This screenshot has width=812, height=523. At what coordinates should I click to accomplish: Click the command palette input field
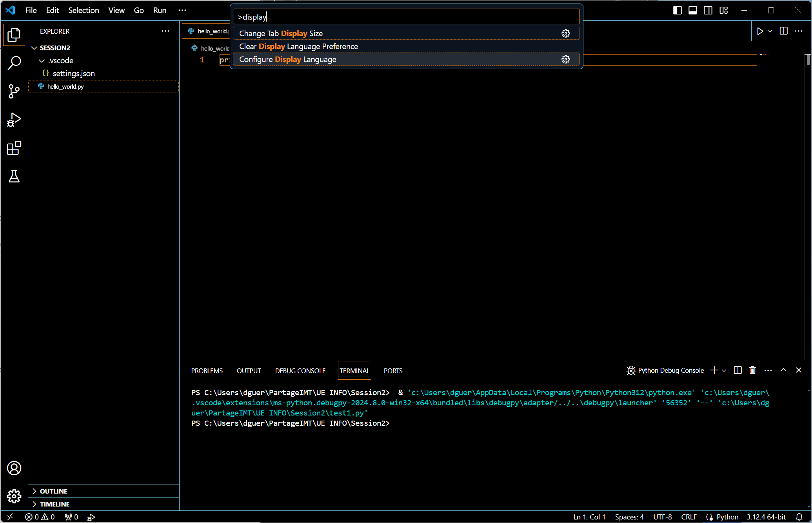tap(406, 17)
